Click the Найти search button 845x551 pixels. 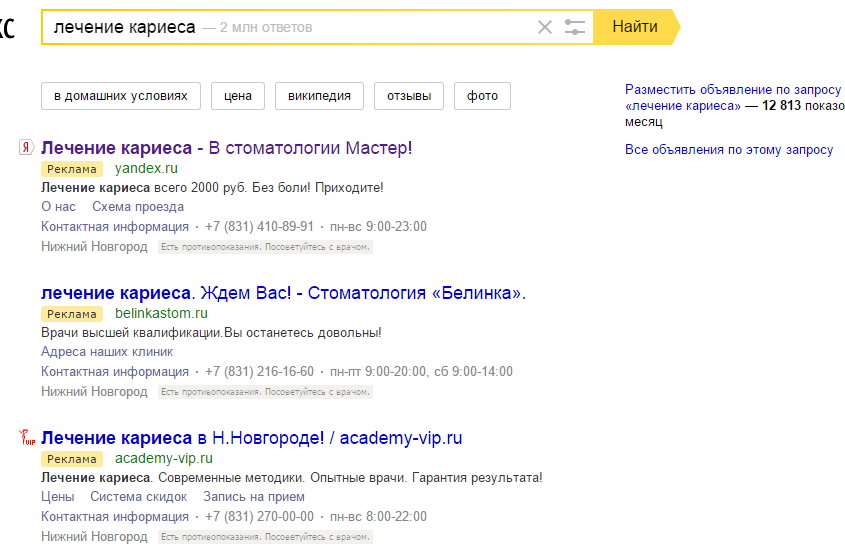tap(635, 26)
